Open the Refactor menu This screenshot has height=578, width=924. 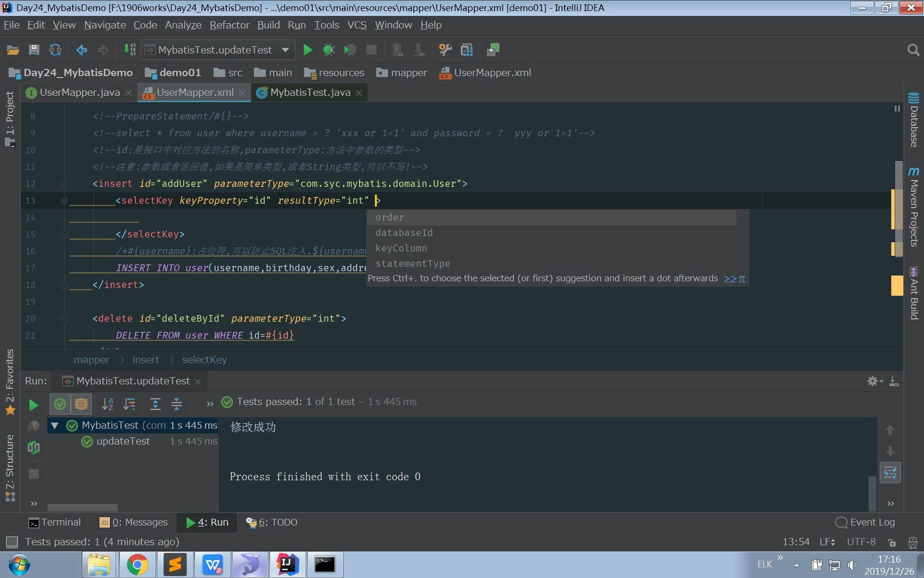click(x=229, y=25)
